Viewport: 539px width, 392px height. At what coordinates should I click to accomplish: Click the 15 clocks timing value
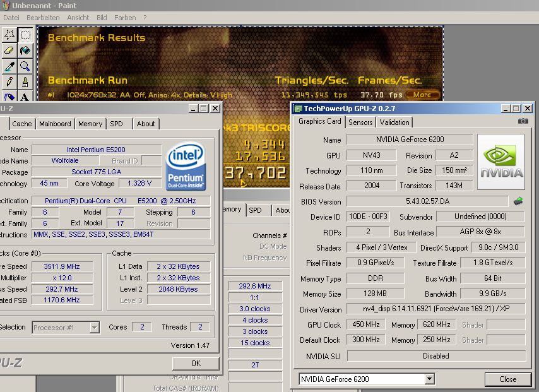pyautogui.click(x=255, y=343)
